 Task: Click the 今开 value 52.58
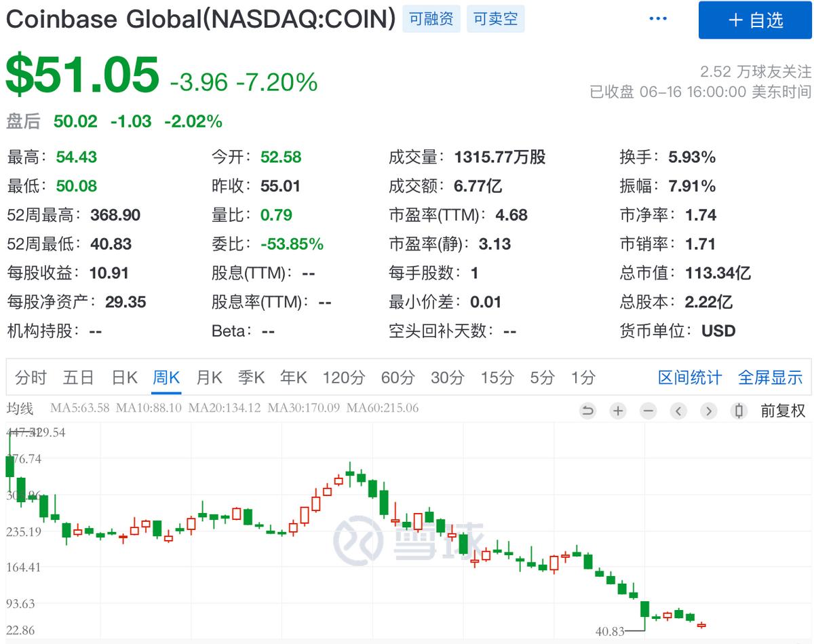coord(281,157)
